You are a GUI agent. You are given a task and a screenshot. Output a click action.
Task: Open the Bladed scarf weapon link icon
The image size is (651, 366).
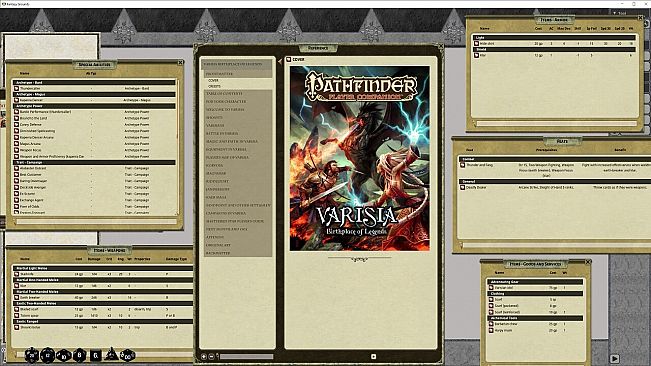tap(16, 309)
